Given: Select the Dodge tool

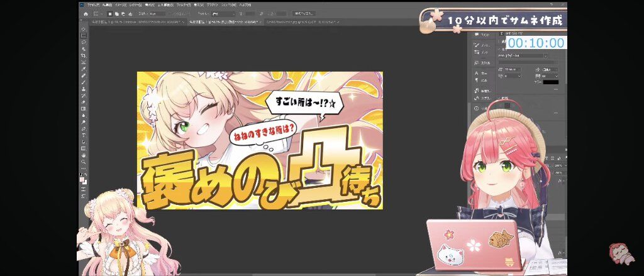Looking at the screenshot, I should pyautogui.click(x=84, y=121).
